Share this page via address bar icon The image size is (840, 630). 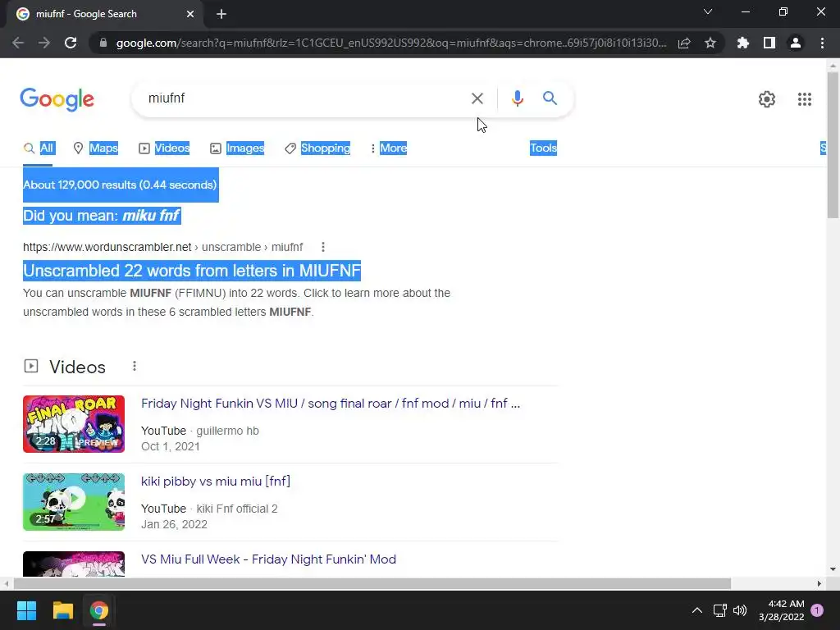pos(684,43)
